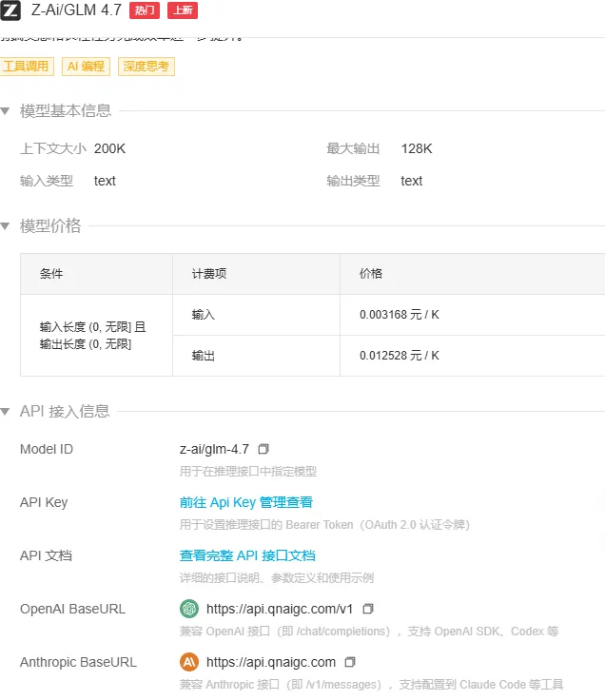Click the OpenAI logo icon
This screenshot has height=700, width=605.
189,609
